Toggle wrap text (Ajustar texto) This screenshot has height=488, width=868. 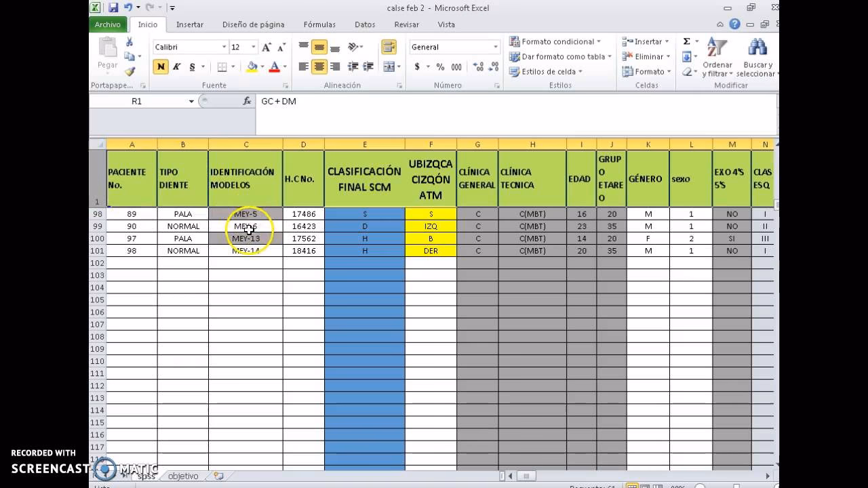click(x=388, y=47)
